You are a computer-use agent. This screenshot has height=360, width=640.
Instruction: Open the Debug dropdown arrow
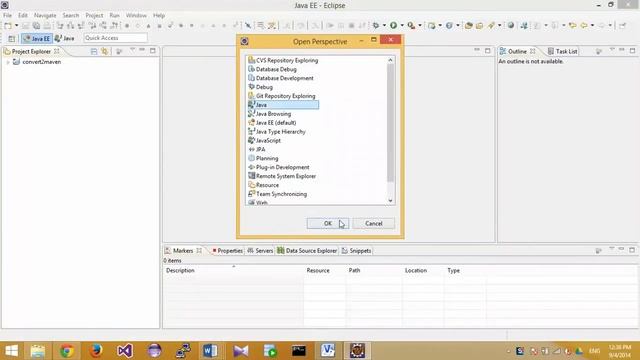pyautogui.click(x=384, y=26)
